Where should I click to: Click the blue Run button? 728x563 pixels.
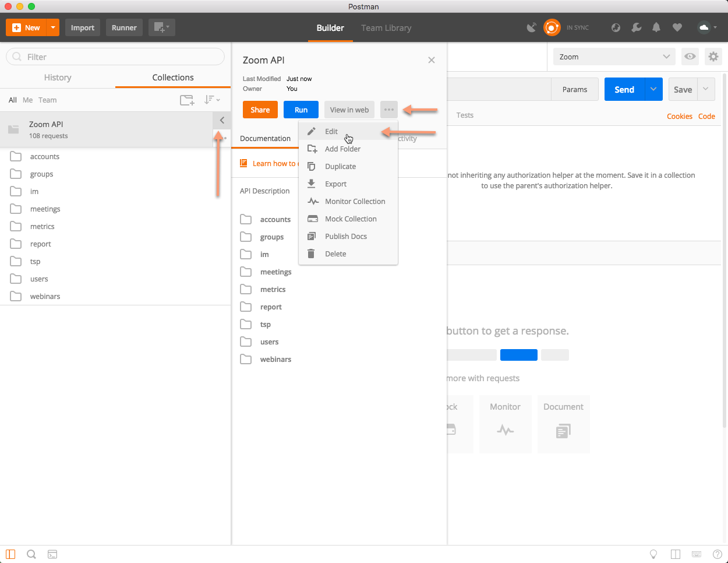(x=301, y=110)
